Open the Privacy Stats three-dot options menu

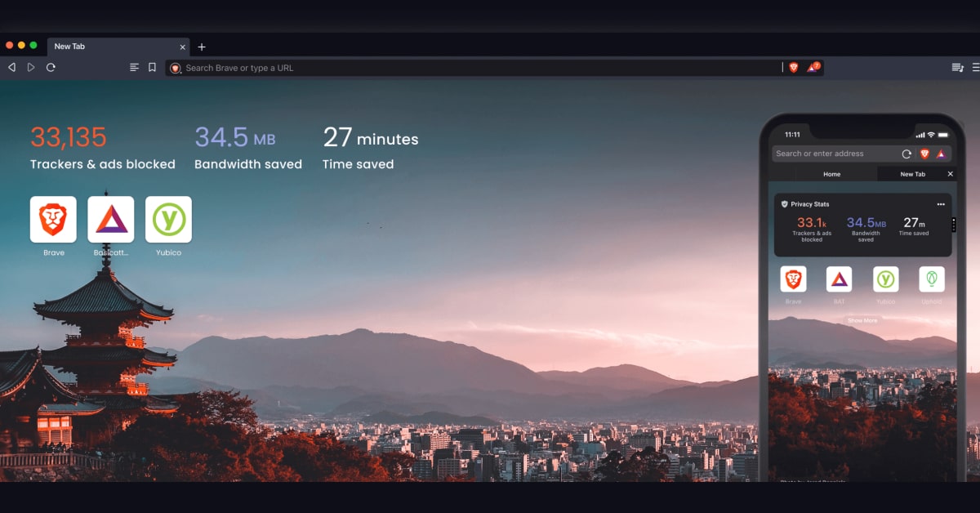click(x=942, y=204)
